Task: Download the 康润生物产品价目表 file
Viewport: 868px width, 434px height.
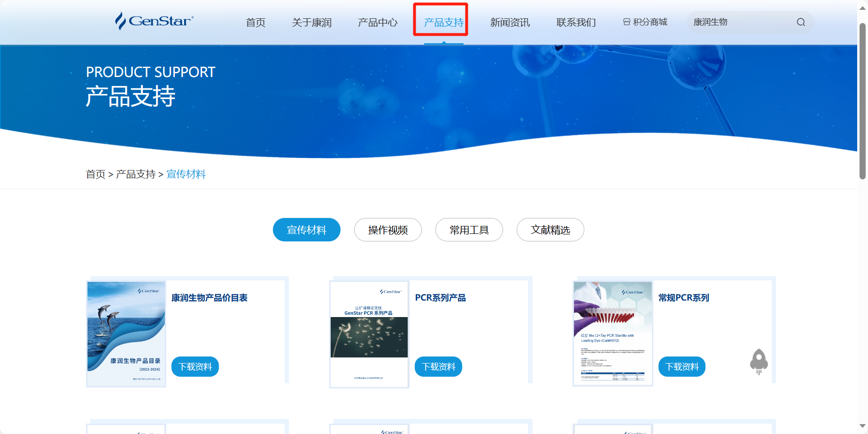Action: (x=195, y=366)
